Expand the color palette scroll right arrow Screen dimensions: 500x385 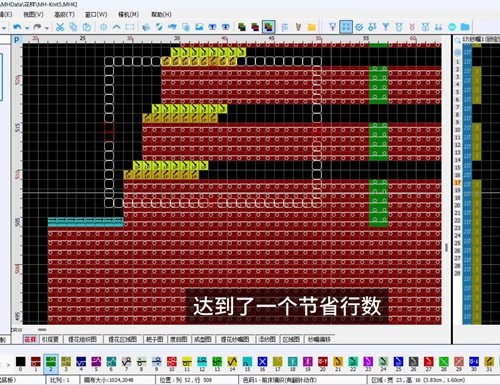coord(8,365)
